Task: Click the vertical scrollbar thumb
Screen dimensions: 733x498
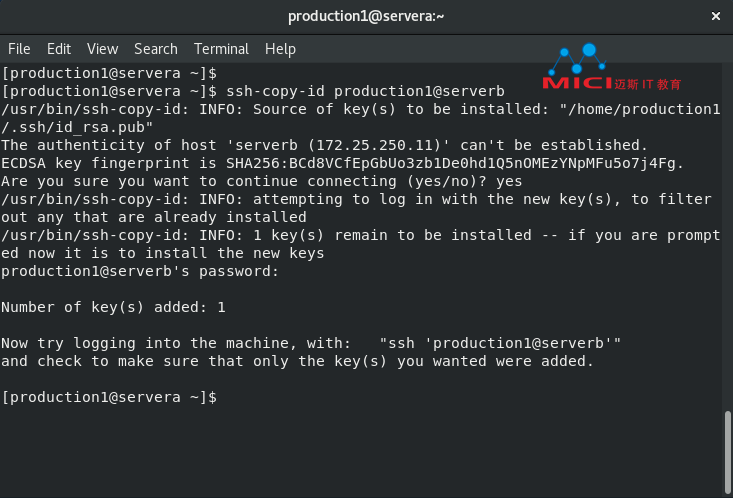Action: pos(727,452)
